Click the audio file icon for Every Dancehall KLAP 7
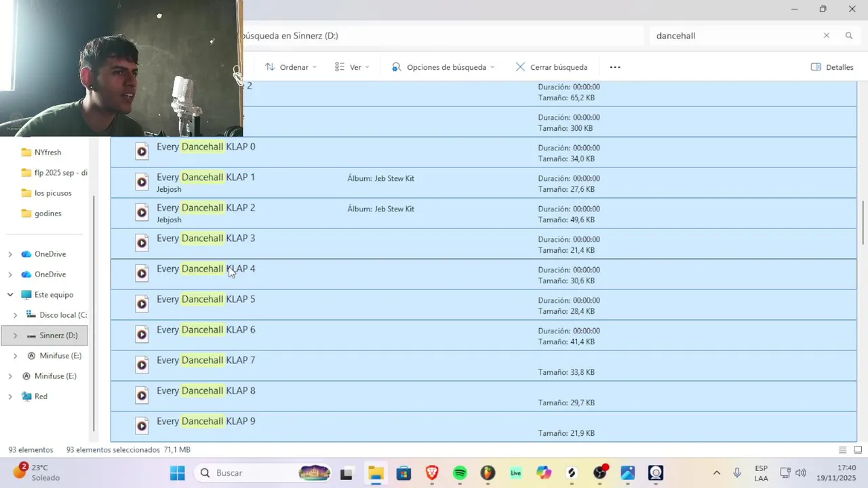Viewport: 868px width, 488px height. click(x=142, y=365)
